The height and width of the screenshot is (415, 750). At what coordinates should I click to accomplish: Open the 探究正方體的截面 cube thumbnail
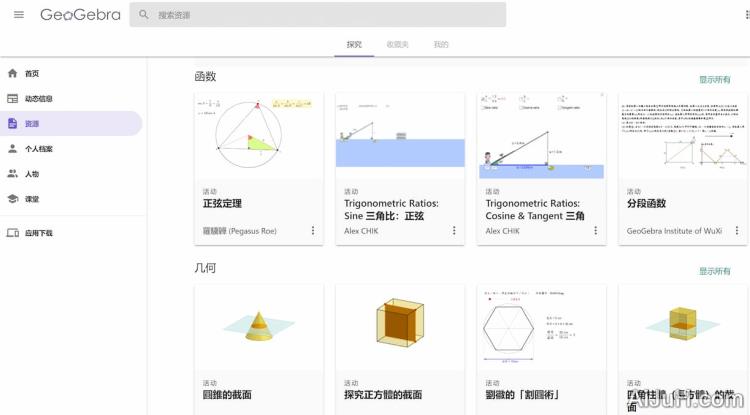400,327
